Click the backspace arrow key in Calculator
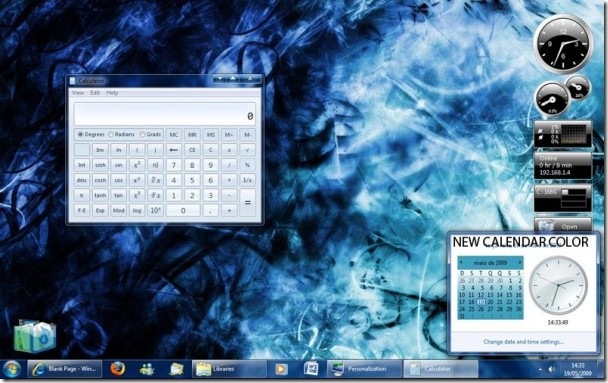The image size is (608, 383). point(174,150)
